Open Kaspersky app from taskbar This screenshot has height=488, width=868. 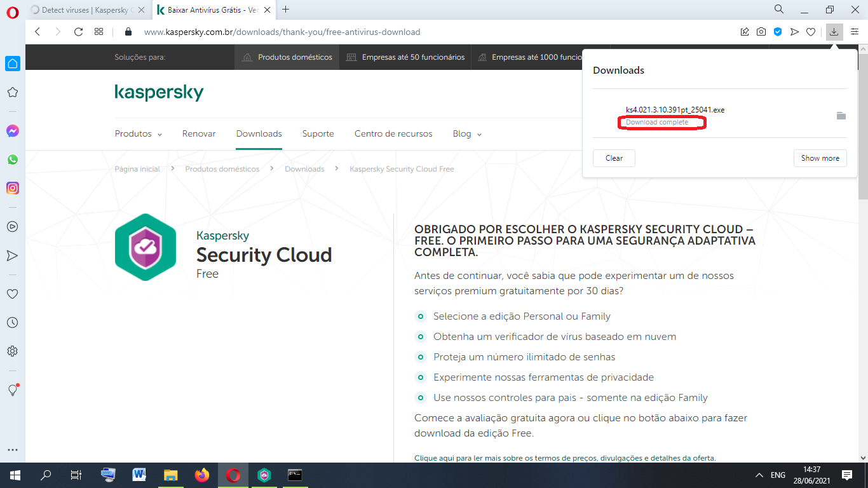pos(264,475)
